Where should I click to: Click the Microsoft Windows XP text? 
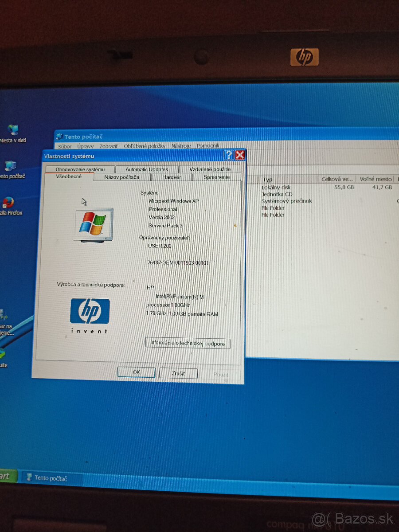(174, 201)
